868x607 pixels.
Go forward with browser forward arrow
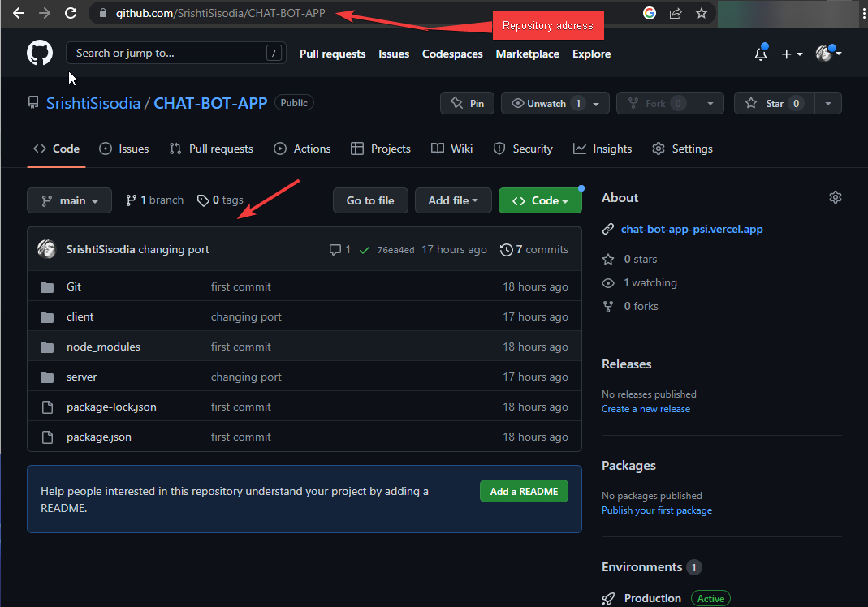[45, 13]
